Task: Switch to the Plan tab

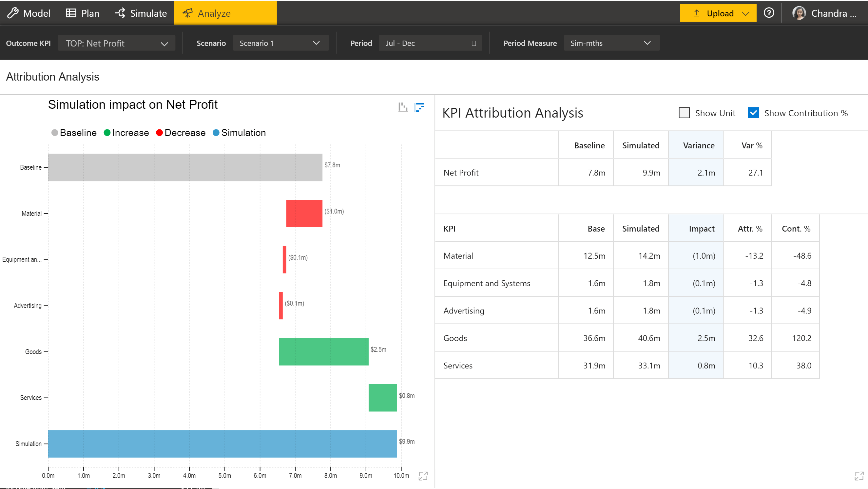Action: [x=82, y=13]
